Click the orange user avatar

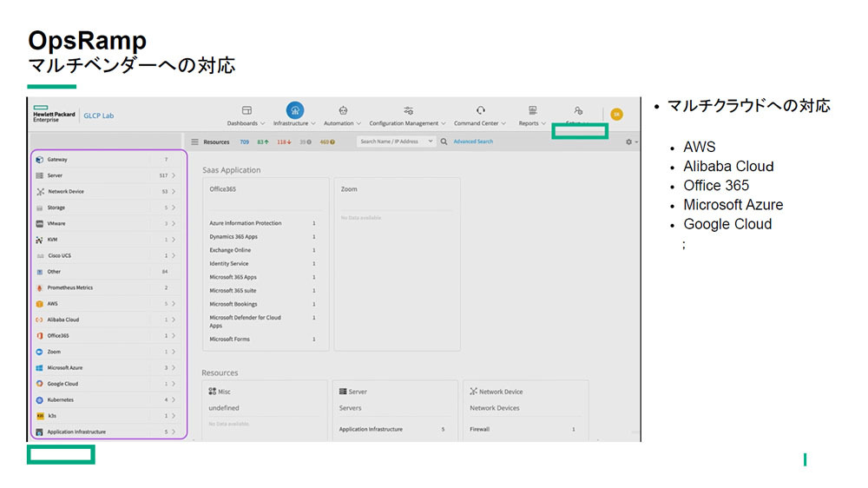pyautogui.click(x=616, y=114)
